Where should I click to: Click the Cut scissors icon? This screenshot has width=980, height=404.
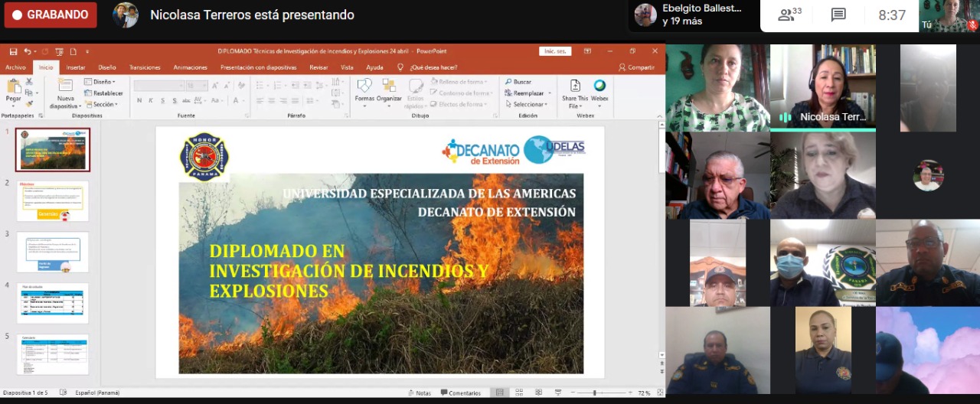[x=29, y=81]
